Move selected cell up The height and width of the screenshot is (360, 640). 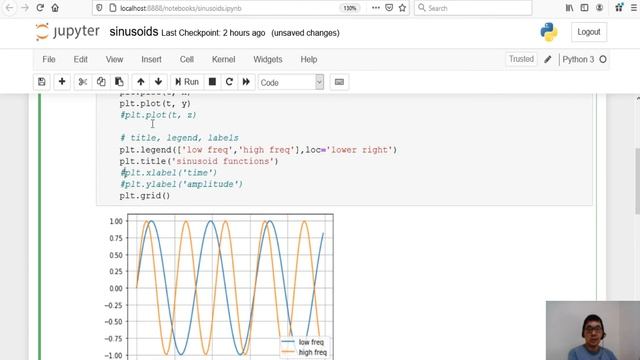[141, 82]
